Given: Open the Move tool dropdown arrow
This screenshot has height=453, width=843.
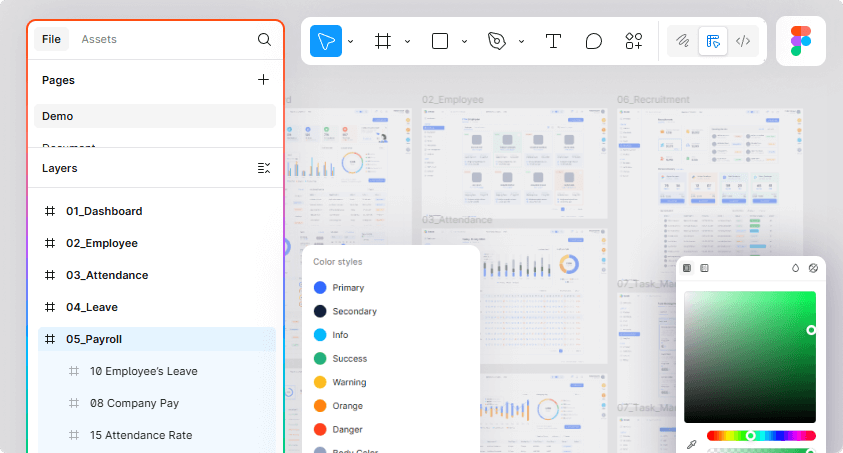Looking at the screenshot, I should click(351, 41).
